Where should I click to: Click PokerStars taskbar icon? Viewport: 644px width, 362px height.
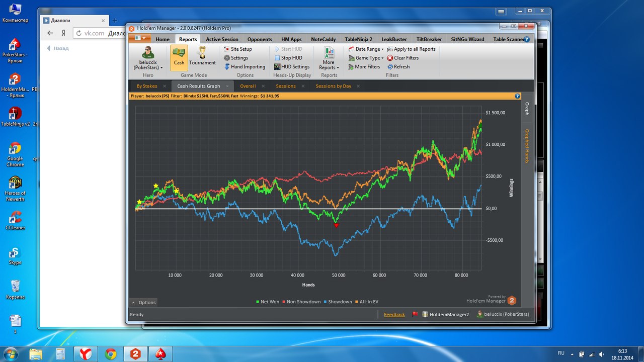click(160, 354)
